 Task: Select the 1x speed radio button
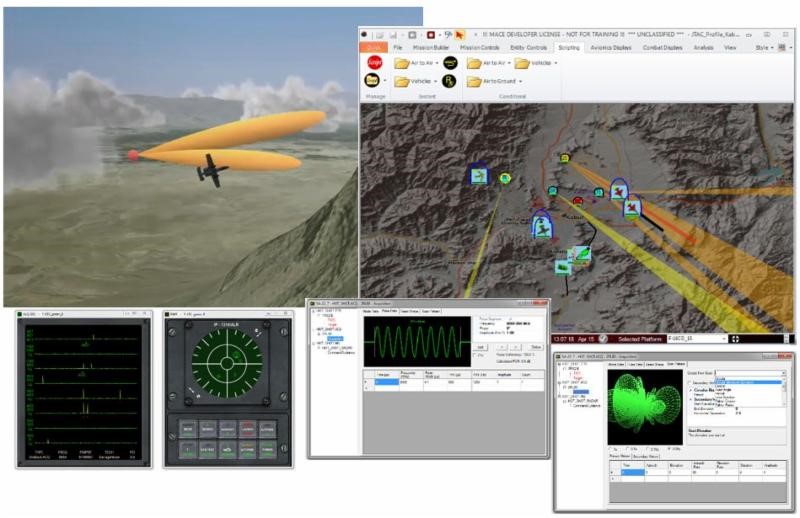pyautogui.click(x=611, y=449)
